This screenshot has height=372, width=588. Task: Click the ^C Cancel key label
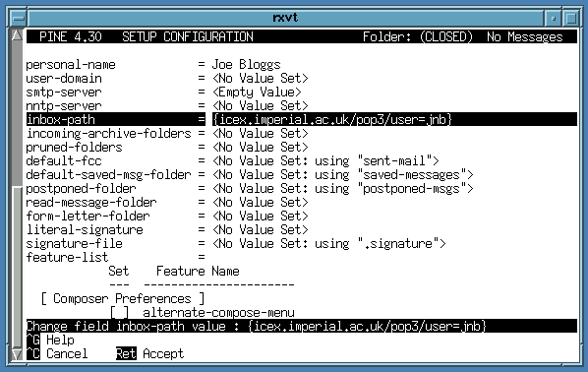pos(57,354)
